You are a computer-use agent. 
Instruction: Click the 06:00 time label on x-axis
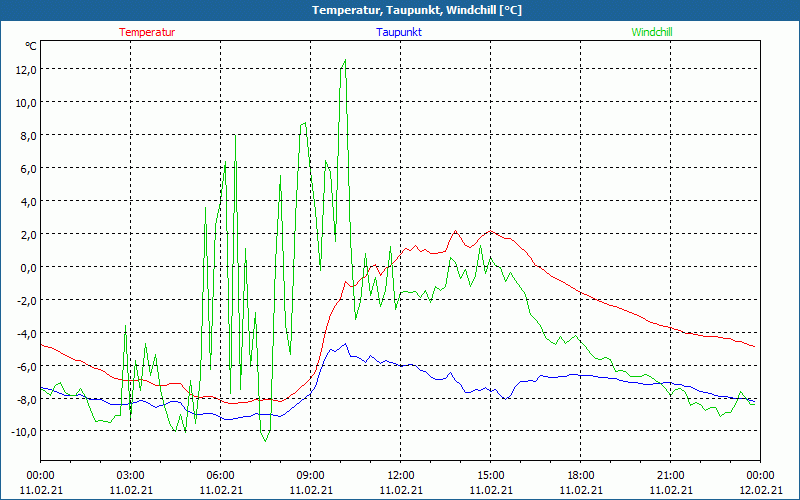coord(220,476)
